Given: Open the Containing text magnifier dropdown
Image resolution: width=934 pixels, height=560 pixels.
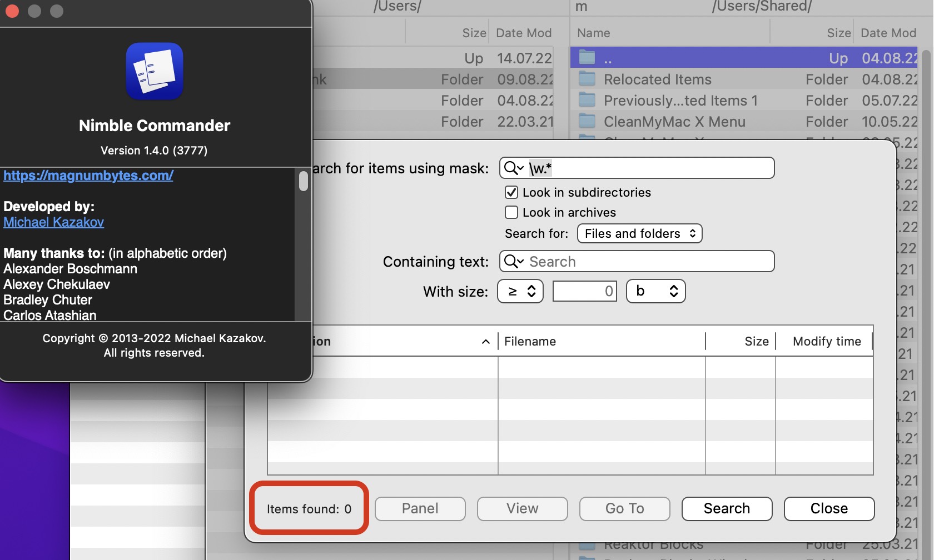Looking at the screenshot, I should pyautogui.click(x=514, y=261).
